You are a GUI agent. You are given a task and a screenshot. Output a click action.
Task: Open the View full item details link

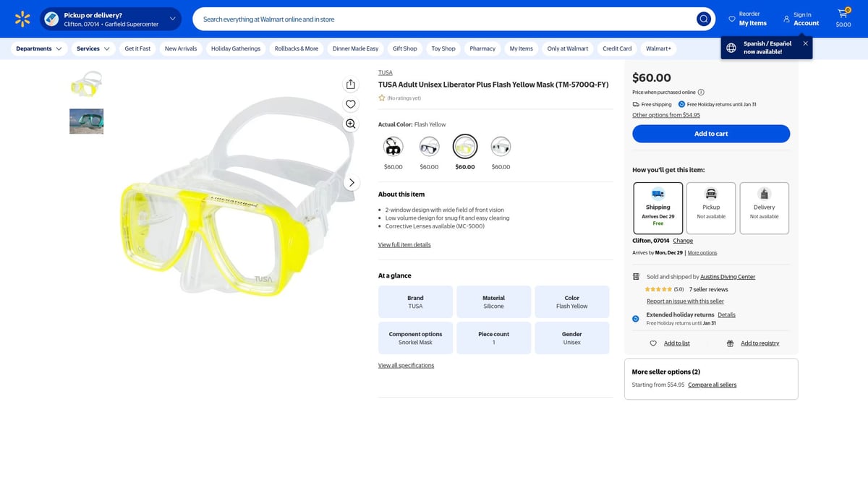pyautogui.click(x=404, y=245)
